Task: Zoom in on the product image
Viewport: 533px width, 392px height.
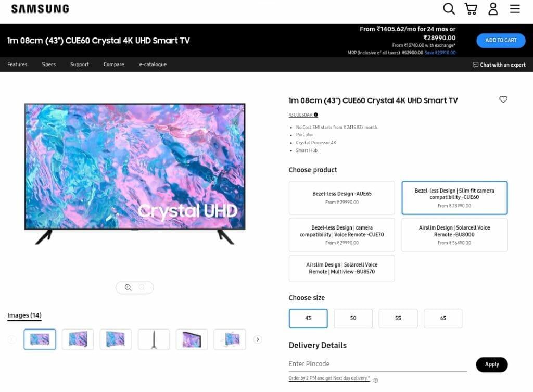Action: tap(128, 287)
